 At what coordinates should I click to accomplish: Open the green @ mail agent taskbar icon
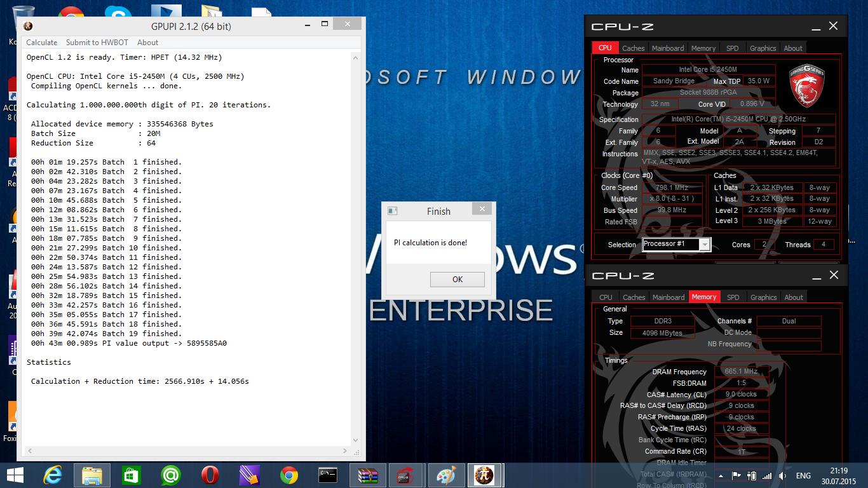click(171, 475)
